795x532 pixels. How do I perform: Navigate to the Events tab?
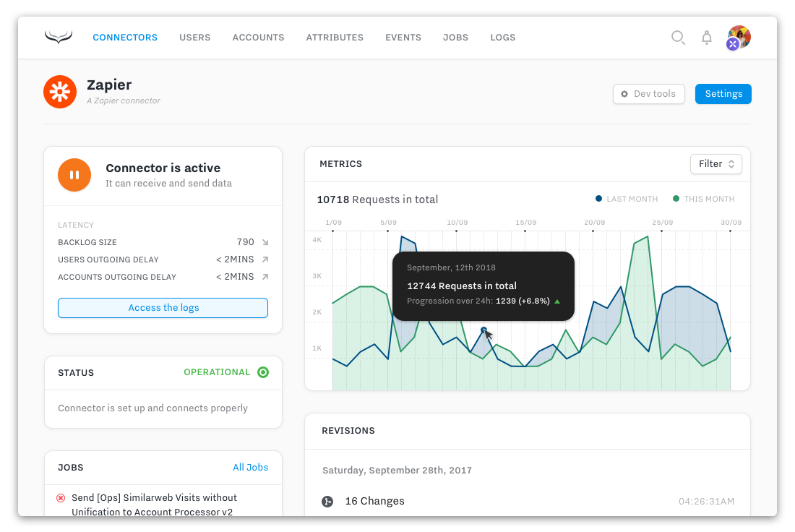403,38
